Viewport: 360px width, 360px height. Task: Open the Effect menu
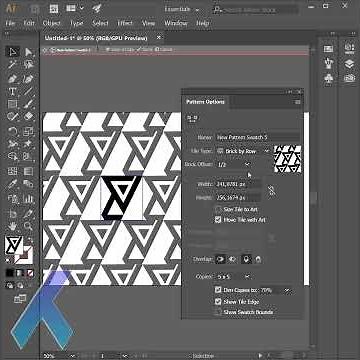coord(125,23)
